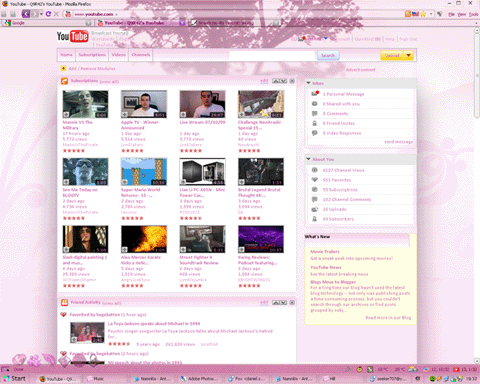Click YouTube Firefox taskbar button
This screenshot has height=384, width=480.
[x=58, y=379]
